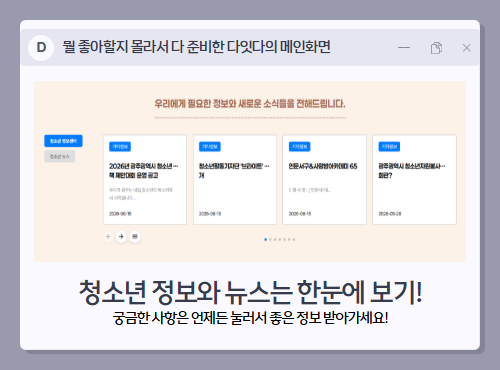Screen dimensions: 500x370
Task: Click the blue tag on the 2026년 card
Action: (120, 147)
